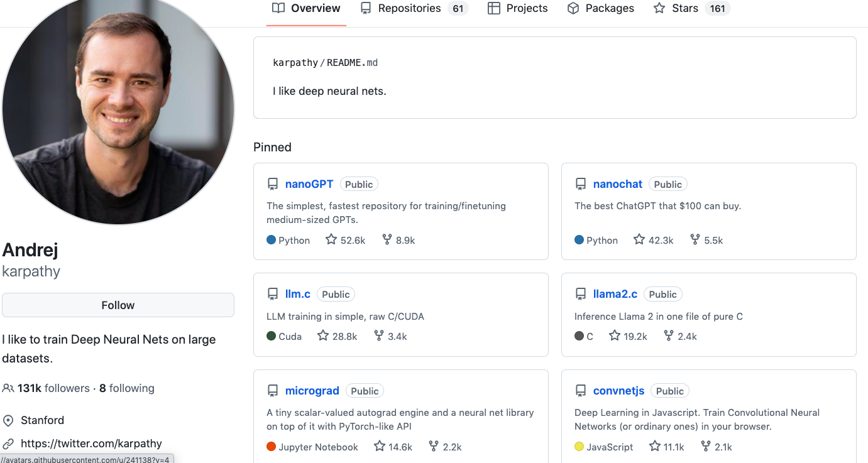Click the fork icon on convnetjs

click(706, 447)
